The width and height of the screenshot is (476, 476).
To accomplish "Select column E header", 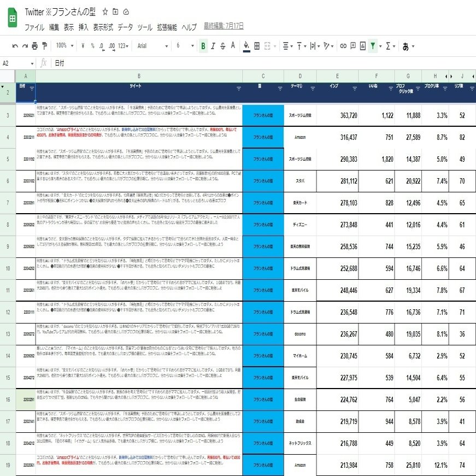I will click(337, 76).
